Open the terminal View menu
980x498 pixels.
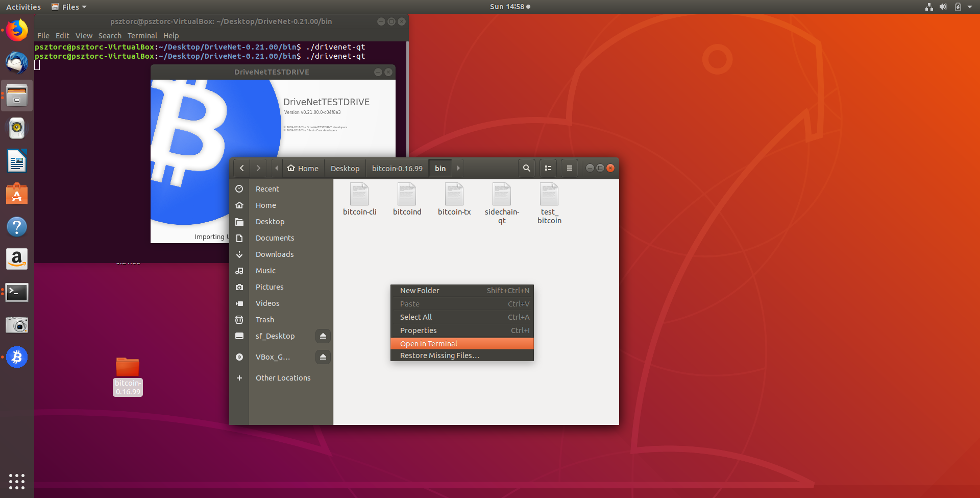click(x=84, y=36)
